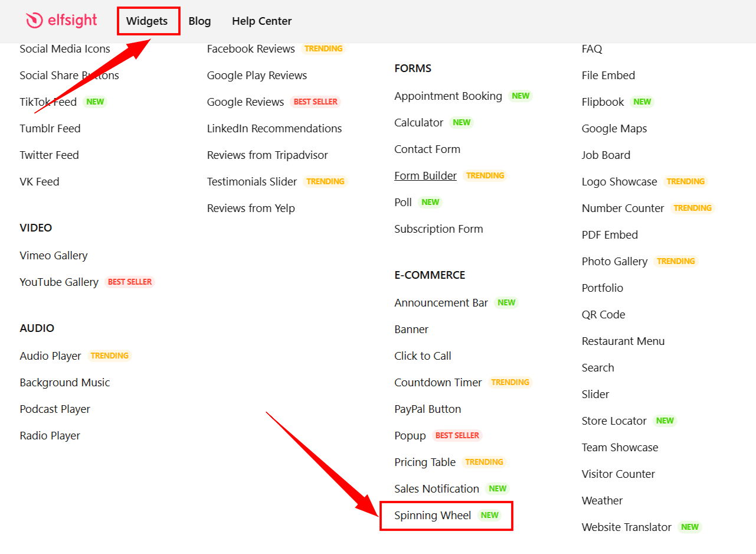Select the Google Play Reviews widget
Viewport: 756px width, 554px height.
tap(257, 76)
